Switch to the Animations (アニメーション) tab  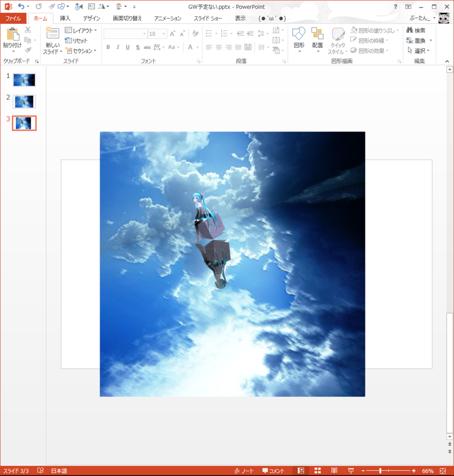168,18
